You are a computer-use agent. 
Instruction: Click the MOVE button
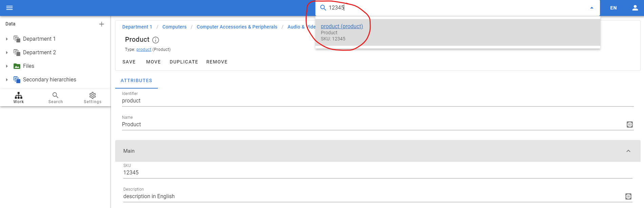coord(153,62)
